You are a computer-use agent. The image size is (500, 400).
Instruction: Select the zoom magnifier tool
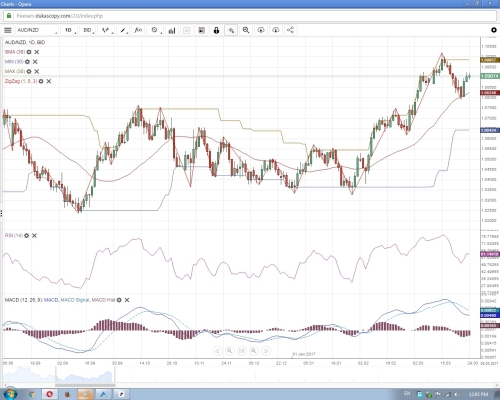246,30
